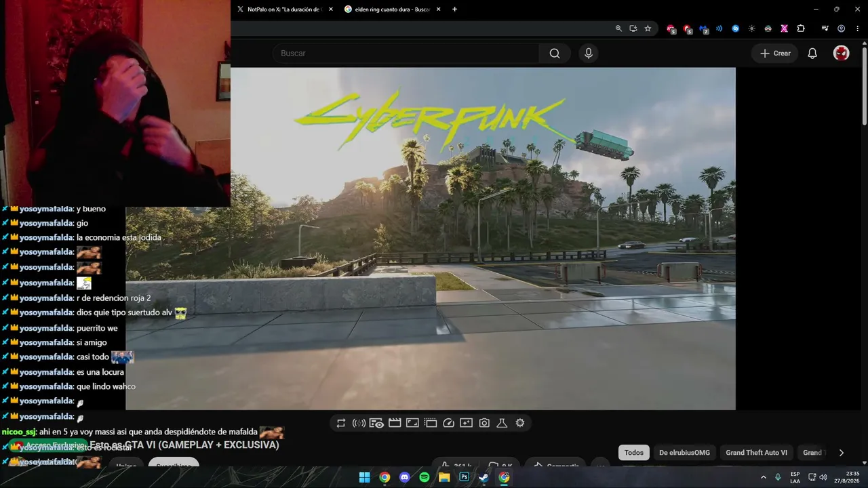Click chat message "r de redencion roja 2"
Screen dimensions: 868x488
coord(113,298)
